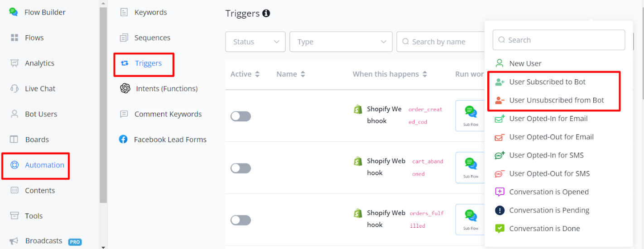This screenshot has height=249, width=644.
Task: Click the Flow Builder logo icon
Action: (14, 12)
